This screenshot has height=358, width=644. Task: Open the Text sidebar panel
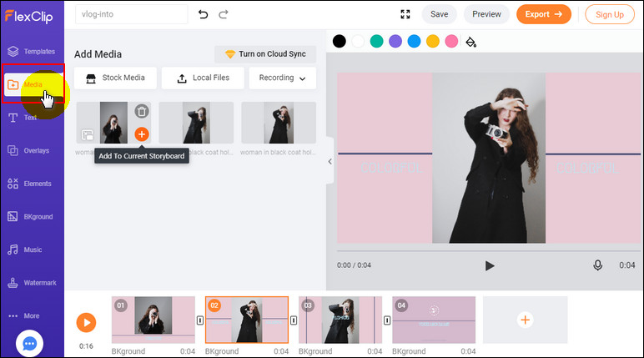(x=23, y=118)
